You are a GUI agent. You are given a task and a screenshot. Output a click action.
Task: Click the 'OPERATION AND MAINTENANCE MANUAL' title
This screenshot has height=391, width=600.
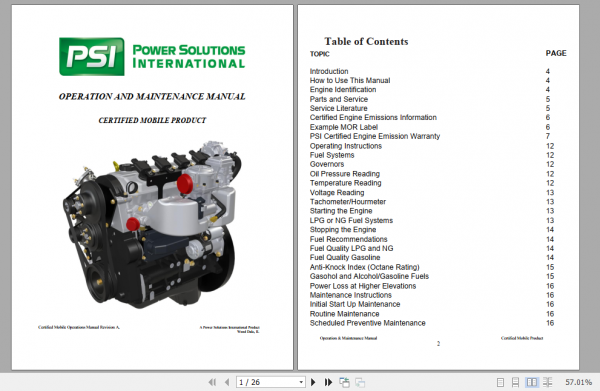coord(152,96)
